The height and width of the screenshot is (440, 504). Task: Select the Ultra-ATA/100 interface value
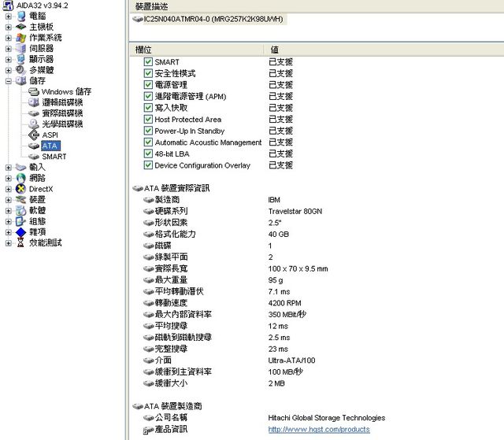pyautogui.click(x=291, y=361)
